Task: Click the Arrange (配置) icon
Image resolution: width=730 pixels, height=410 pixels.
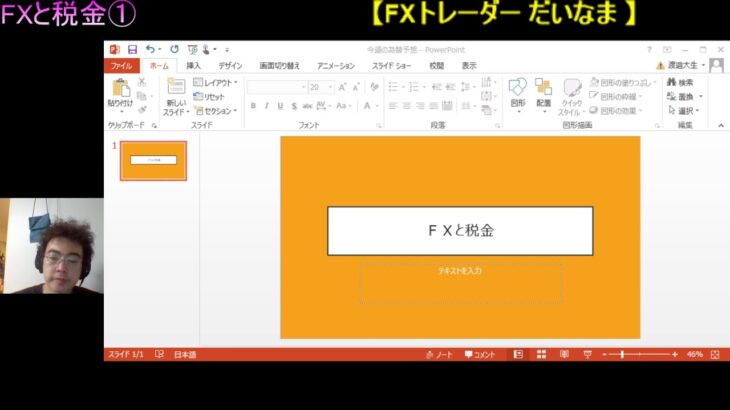Action: [x=543, y=90]
